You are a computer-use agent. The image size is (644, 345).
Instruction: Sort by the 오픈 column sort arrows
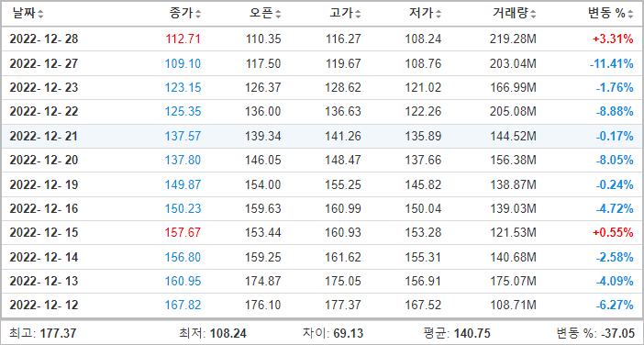click(x=279, y=15)
